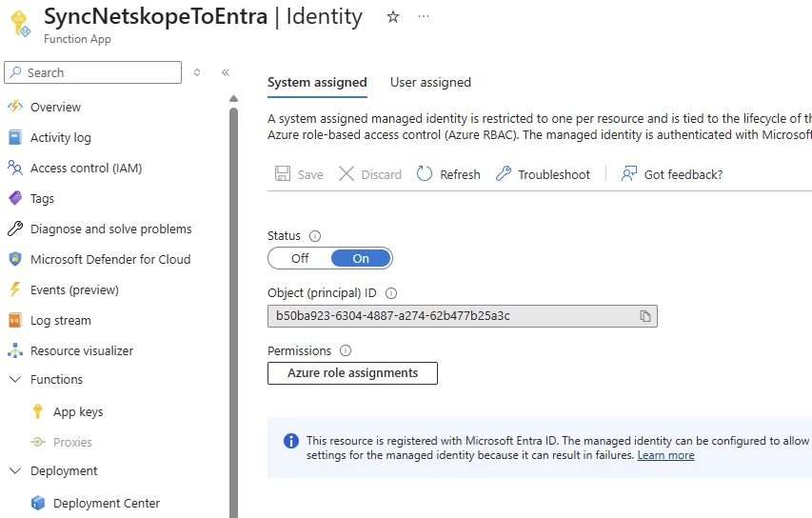Open Resource visualizer from sidebar
Viewport: 812px width, 518px height.
click(81, 351)
